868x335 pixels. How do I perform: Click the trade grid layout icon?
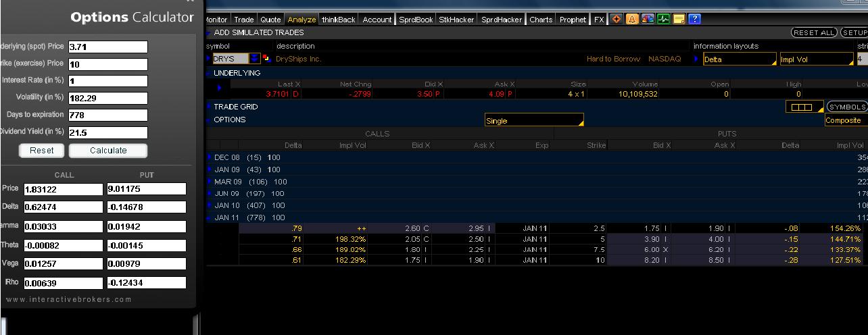(804, 107)
